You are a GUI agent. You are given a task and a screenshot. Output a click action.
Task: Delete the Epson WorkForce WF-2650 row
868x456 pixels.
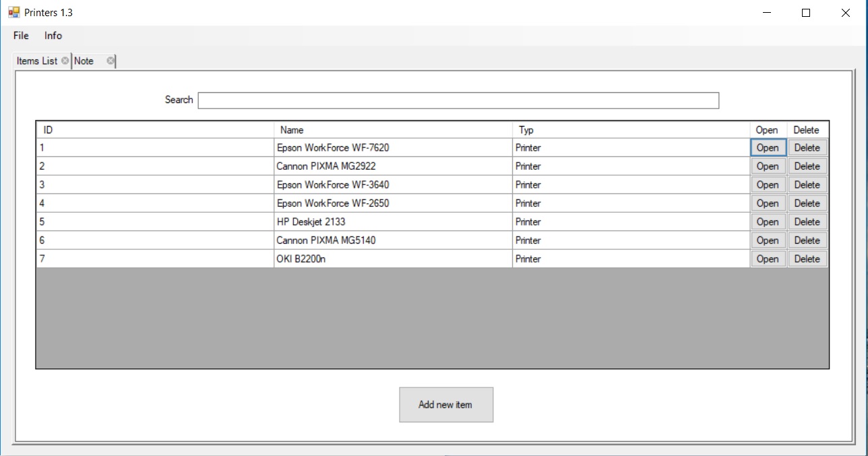coord(807,203)
